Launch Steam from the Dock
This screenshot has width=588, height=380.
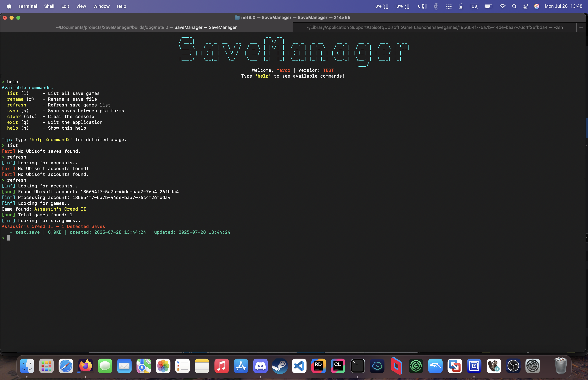tap(280, 366)
